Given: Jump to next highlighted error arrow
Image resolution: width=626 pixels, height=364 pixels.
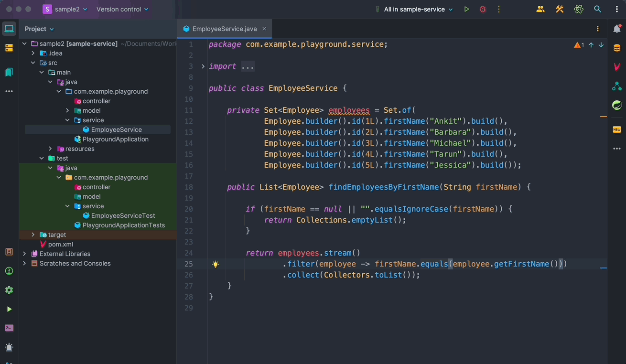Looking at the screenshot, I should [601, 45].
